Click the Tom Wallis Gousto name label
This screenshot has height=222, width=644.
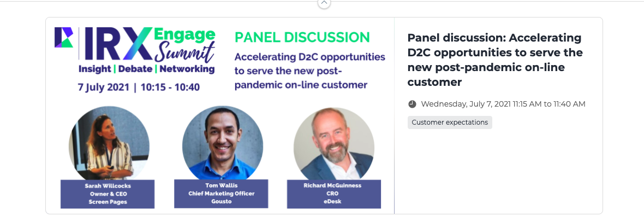pyautogui.click(x=222, y=194)
